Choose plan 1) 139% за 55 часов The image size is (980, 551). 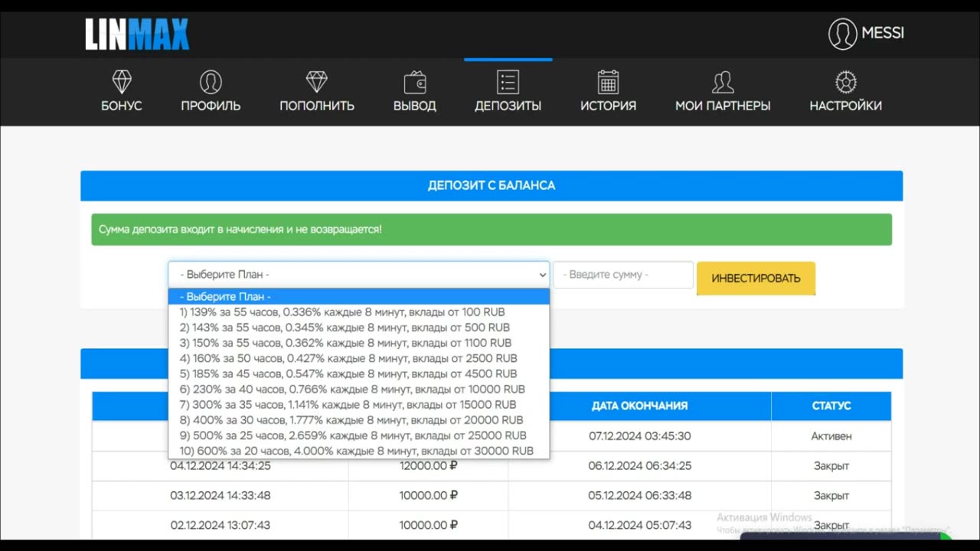[x=359, y=312]
